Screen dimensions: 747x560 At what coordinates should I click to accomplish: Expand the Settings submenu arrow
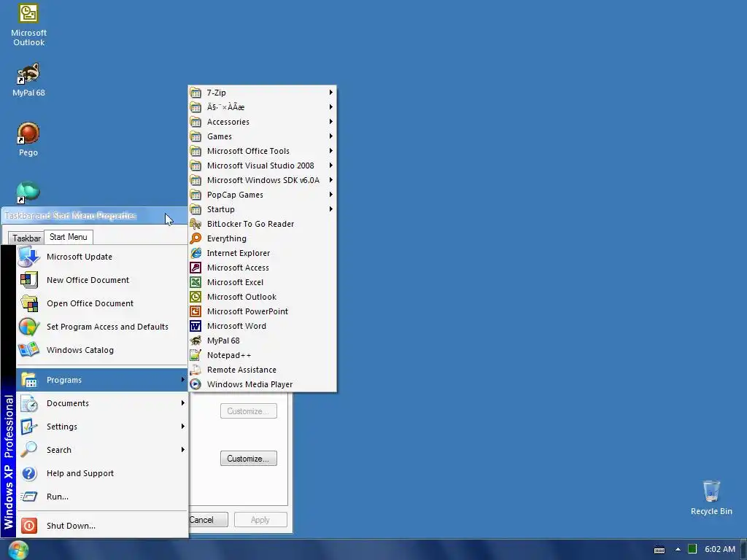[182, 427]
